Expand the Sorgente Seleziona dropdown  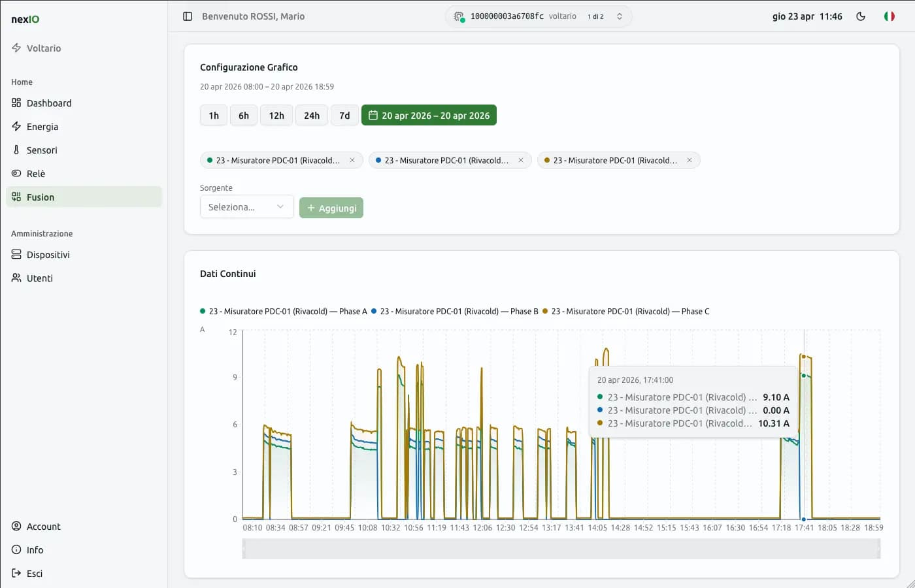pos(246,207)
